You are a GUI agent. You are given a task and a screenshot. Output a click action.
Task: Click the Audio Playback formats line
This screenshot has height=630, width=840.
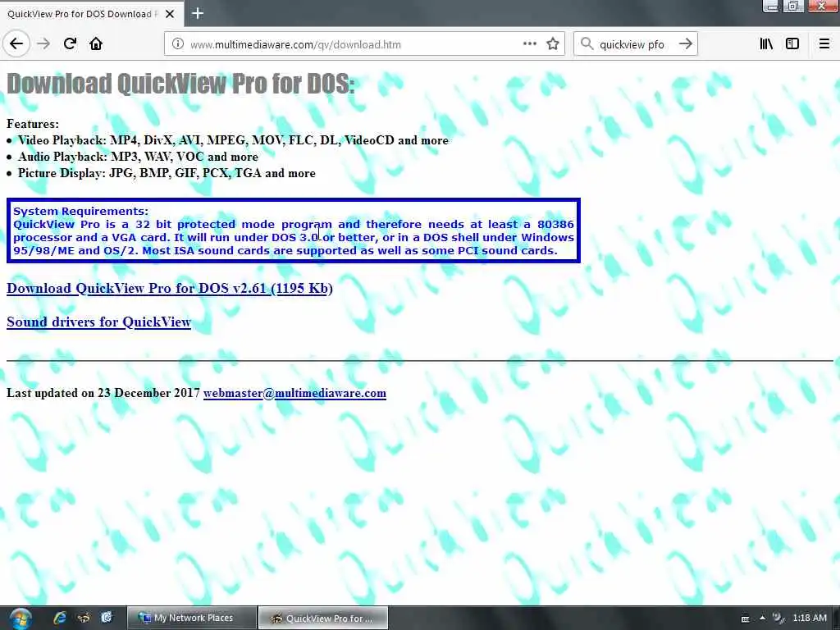coord(138,157)
